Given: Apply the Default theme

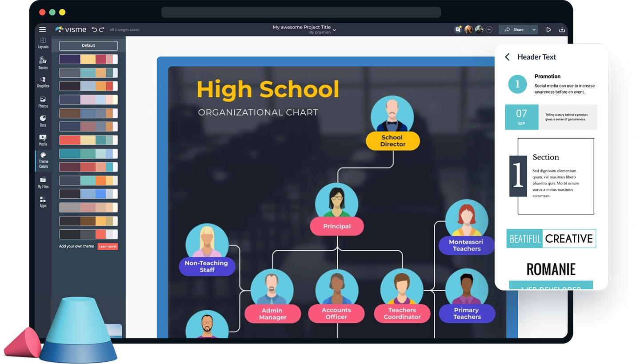Looking at the screenshot, I should [x=88, y=45].
